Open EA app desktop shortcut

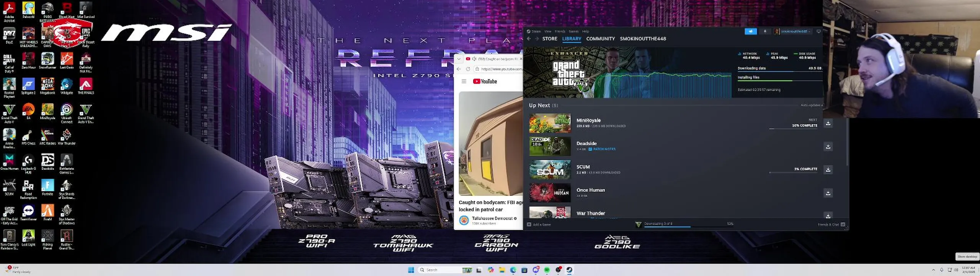pyautogui.click(x=28, y=112)
